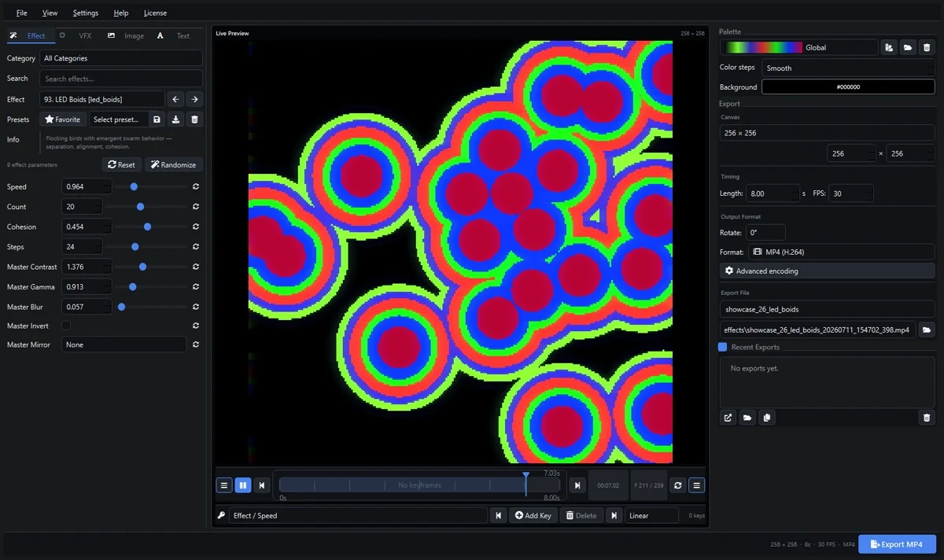
Task: Click the Search effects input field
Action: click(121, 79)
